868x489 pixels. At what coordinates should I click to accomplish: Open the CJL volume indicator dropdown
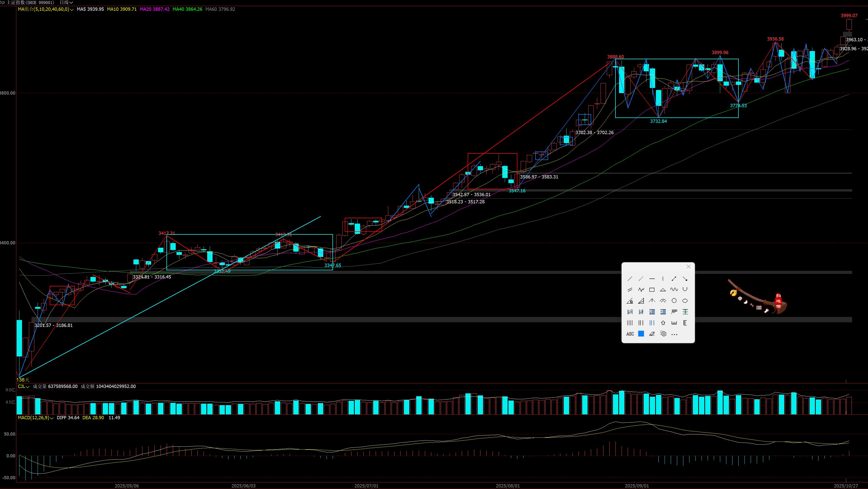click(x=27, y=386)
